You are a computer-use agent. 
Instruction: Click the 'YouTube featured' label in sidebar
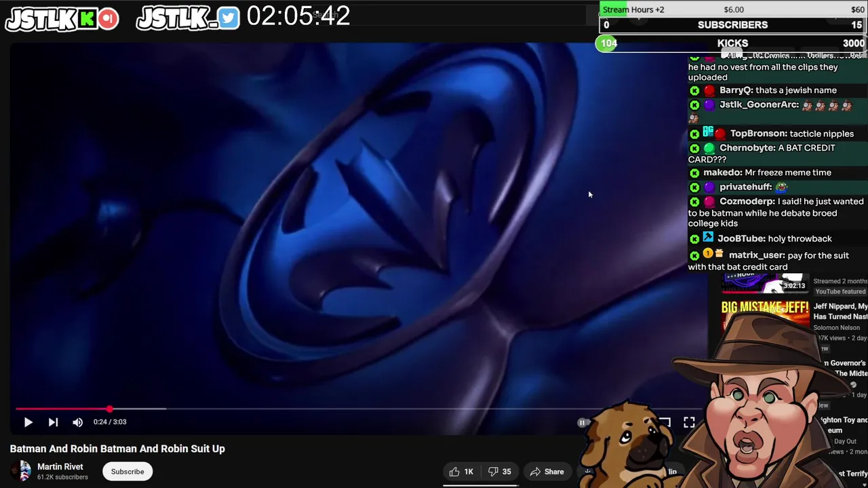point(840,291)
